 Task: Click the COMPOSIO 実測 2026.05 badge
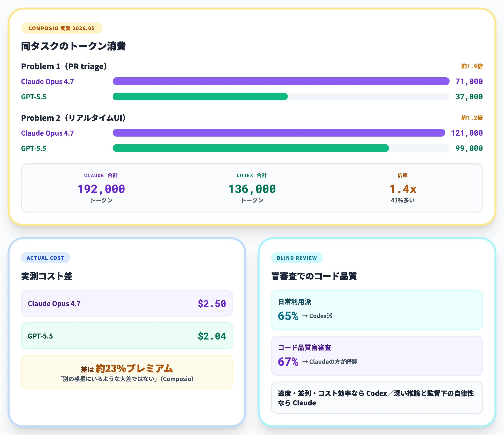pos(62,28)
